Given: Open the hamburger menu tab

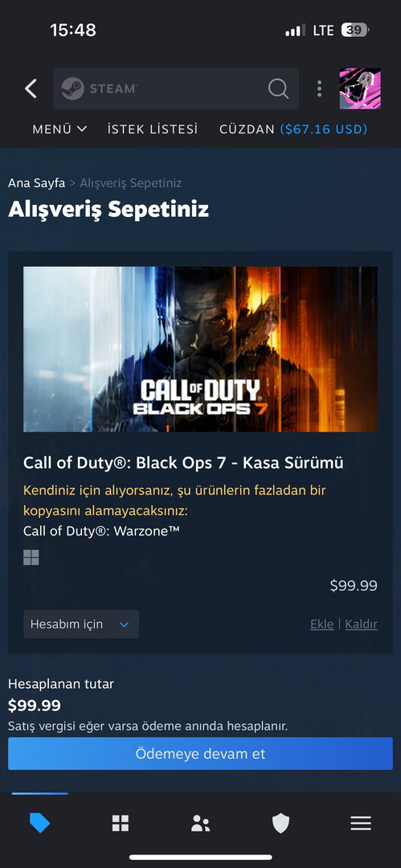Looking at the screenshot, I should pos(361,824).
